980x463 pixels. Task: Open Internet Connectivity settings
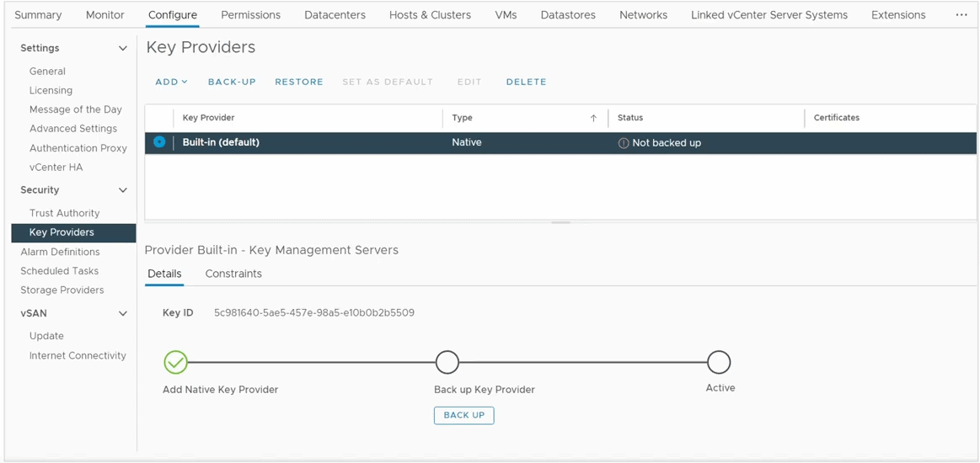point(78,356)
